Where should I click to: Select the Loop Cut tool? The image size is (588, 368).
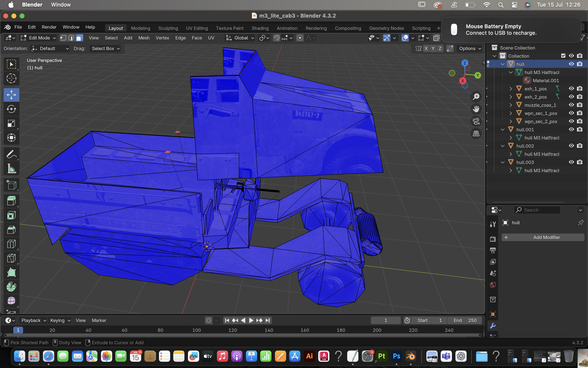[x=11, y=244]
